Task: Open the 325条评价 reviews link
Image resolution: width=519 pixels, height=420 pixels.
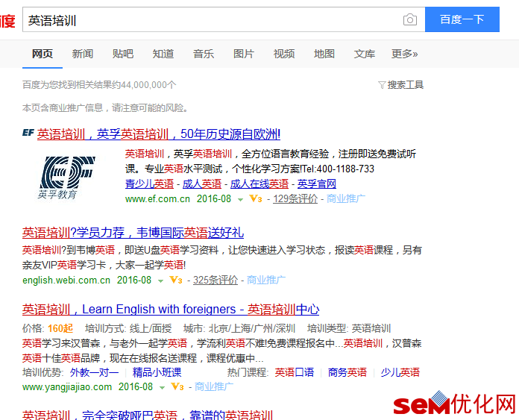Action: (216, 280)
